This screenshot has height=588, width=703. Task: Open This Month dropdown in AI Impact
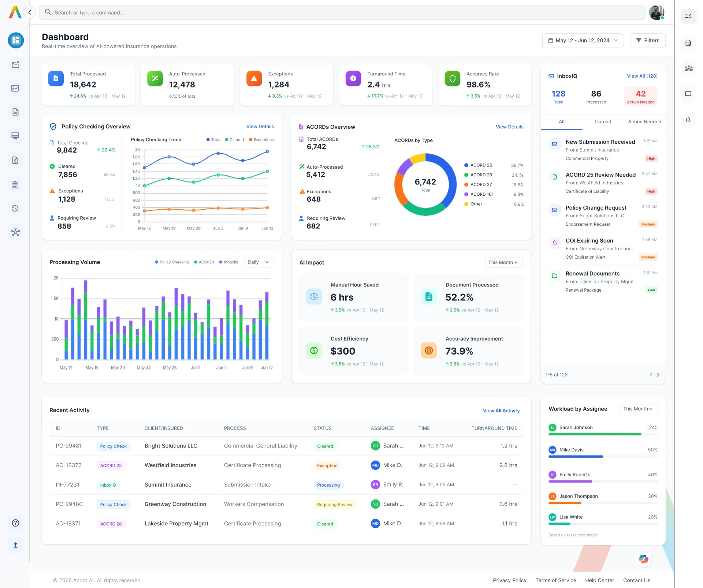click(x=503, y=262)
